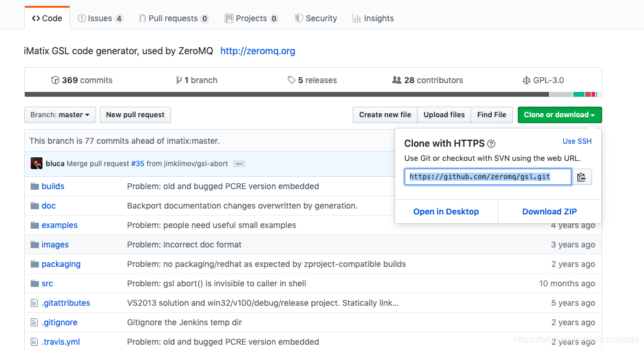This screenshot has height=350, width=644.
Task: View the 28 contributors
Action: coord(428,80)
